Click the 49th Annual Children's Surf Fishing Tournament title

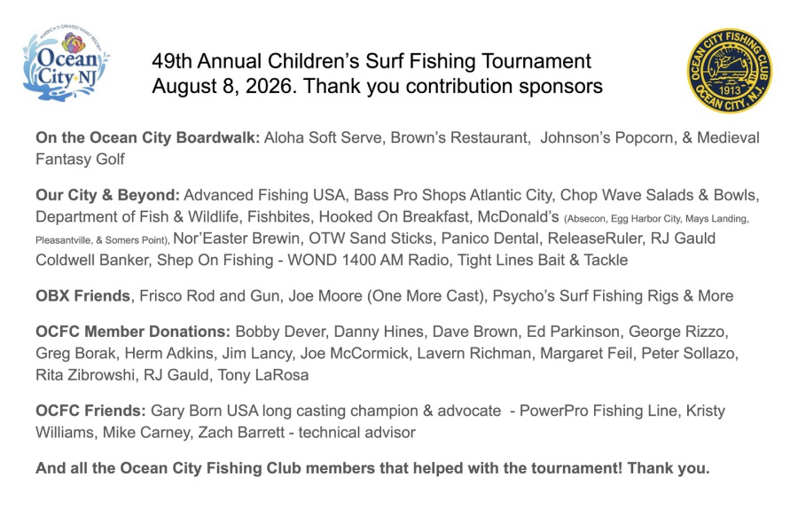371,61
